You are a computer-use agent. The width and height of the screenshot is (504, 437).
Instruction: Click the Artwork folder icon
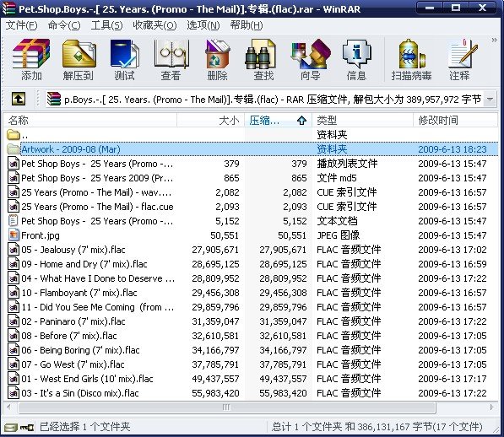tap(14, 149)
